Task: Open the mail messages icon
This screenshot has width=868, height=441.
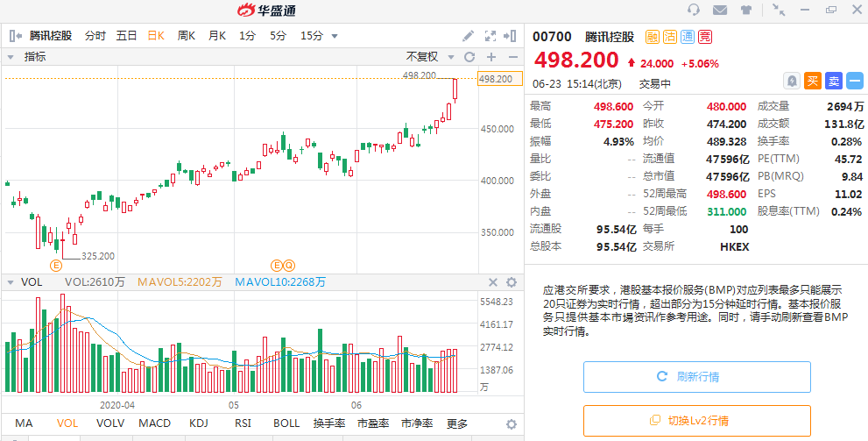Action: pos(720,10)
